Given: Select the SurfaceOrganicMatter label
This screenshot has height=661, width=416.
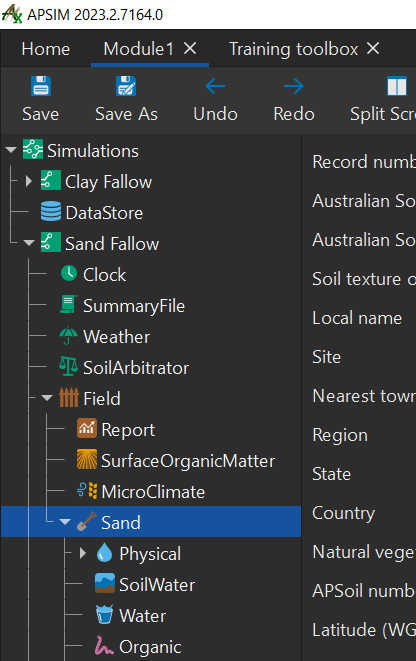Looking at the screenshot, I should (x=188, y=461).
